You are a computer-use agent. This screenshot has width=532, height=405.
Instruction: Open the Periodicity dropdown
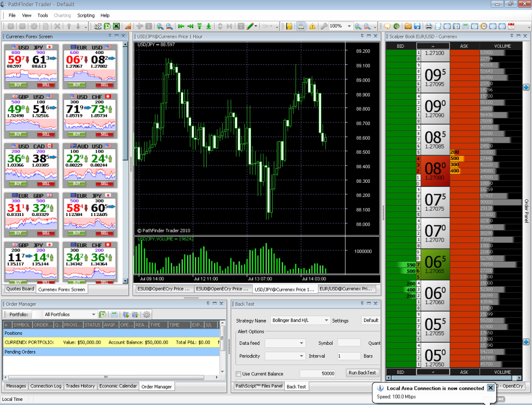tap(301, 356)
